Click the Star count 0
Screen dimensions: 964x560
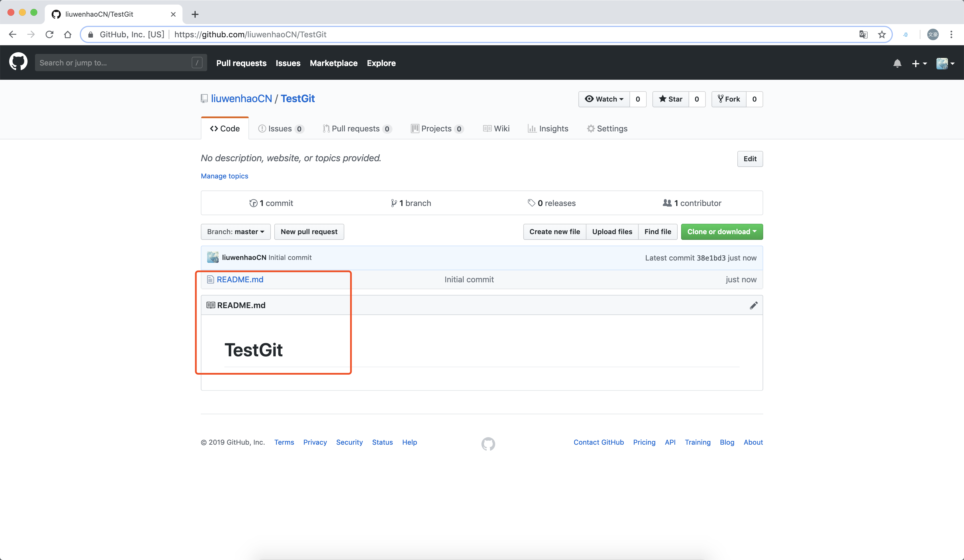[x=697, y=99]
